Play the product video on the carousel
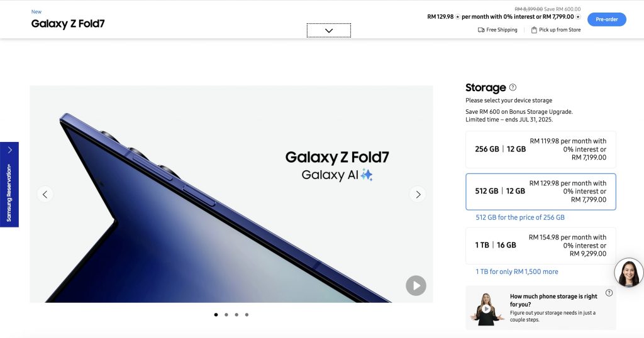Viewport: 644px width, 338px height. tap(416, 285)
